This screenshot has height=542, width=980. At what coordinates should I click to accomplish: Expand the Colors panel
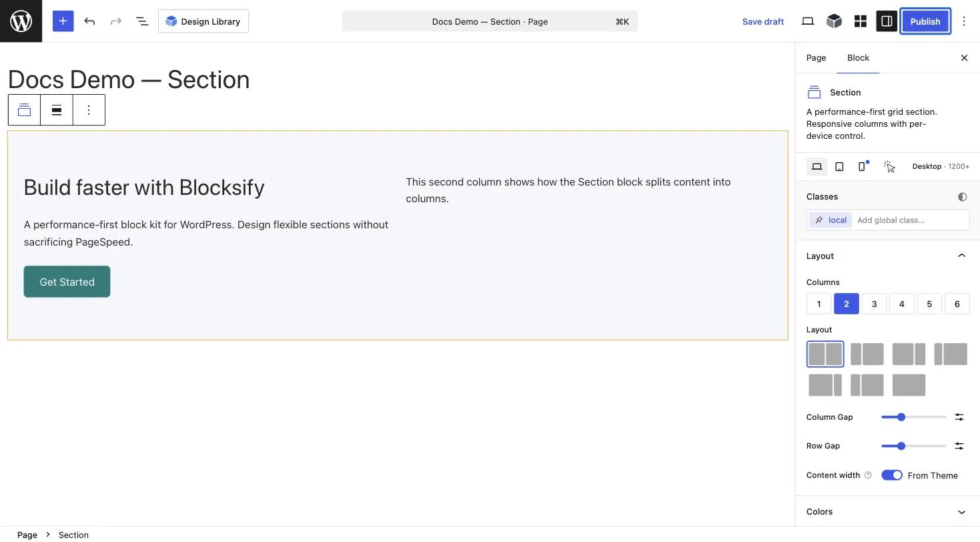[x=887, y=512]
